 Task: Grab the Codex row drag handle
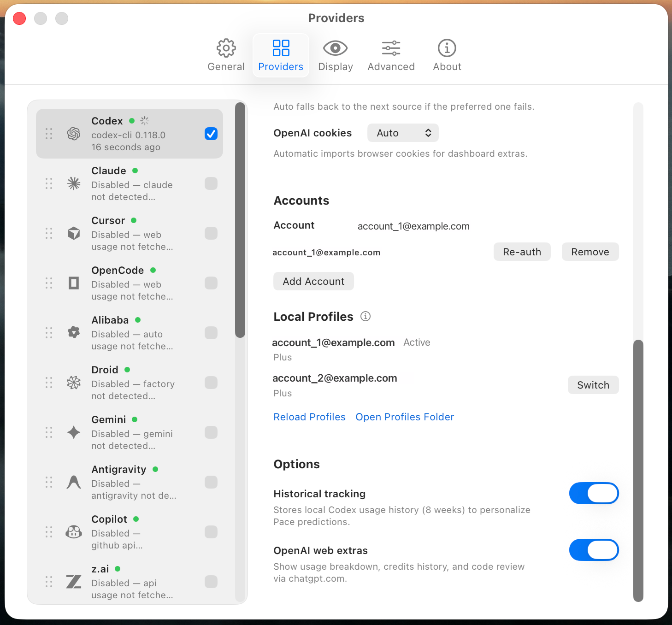49,134
